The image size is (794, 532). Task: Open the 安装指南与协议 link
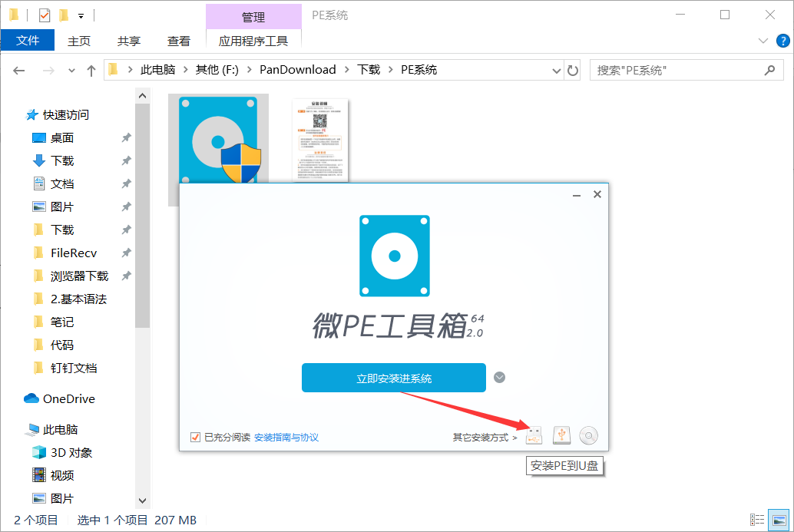click(x=286, y=437)
